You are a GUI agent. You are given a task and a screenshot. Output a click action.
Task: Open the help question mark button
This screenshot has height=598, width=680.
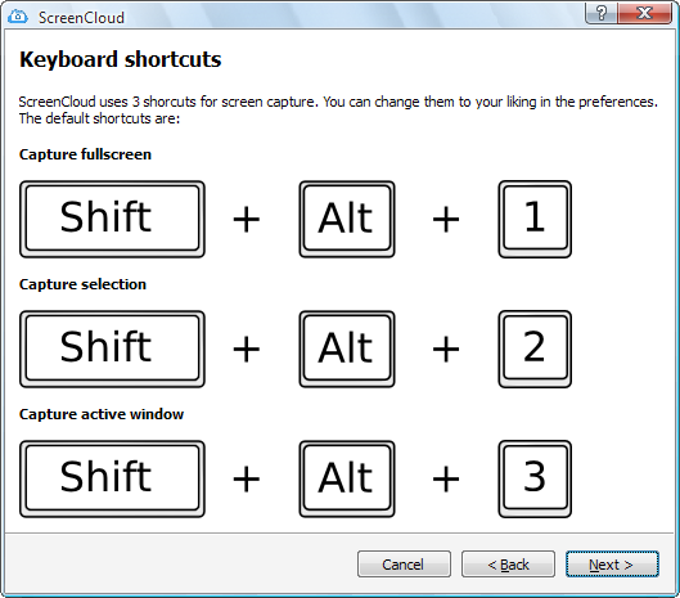coord(601,13)
